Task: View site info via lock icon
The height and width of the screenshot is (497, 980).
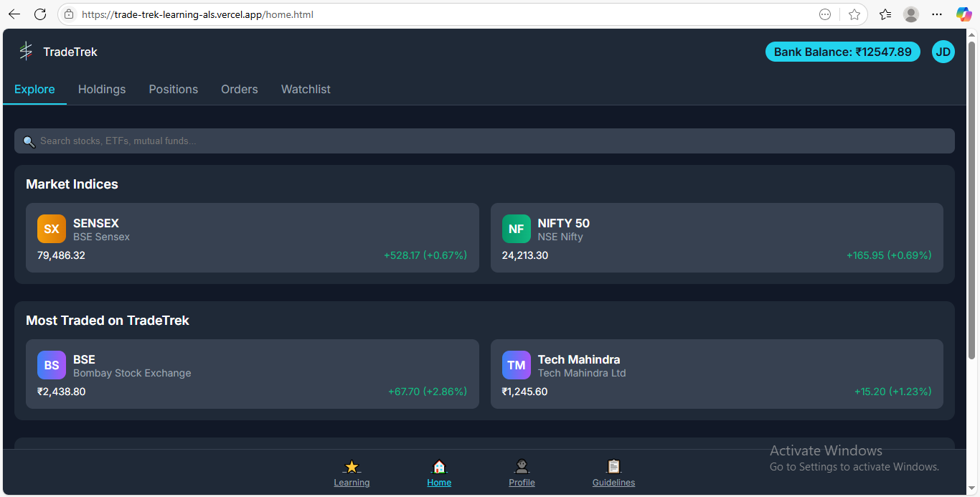Action: point(69,14)
